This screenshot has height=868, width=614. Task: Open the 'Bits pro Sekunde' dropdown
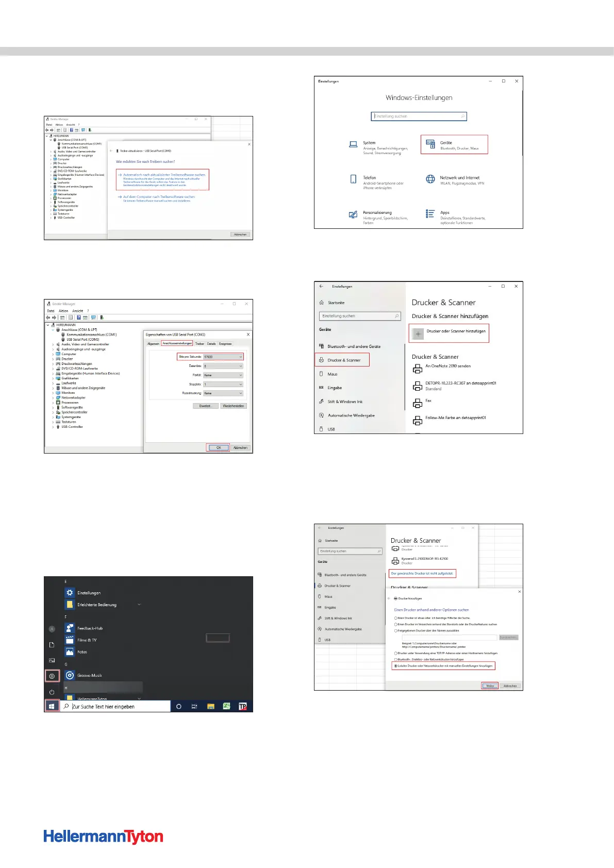coord(223,357)
